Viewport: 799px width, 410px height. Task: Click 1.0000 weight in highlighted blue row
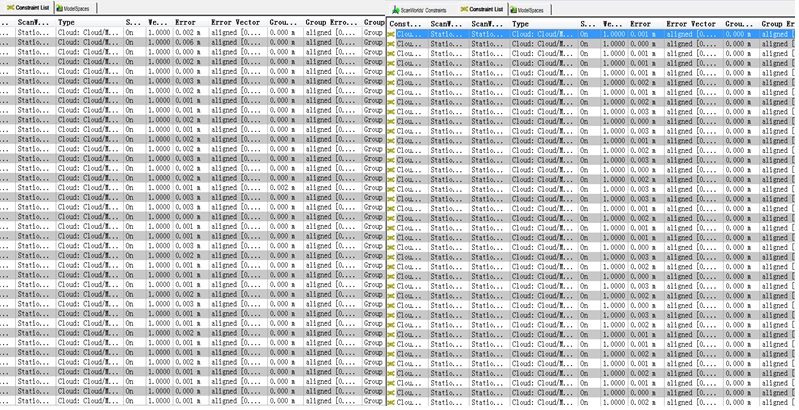[x=614, y=34]
